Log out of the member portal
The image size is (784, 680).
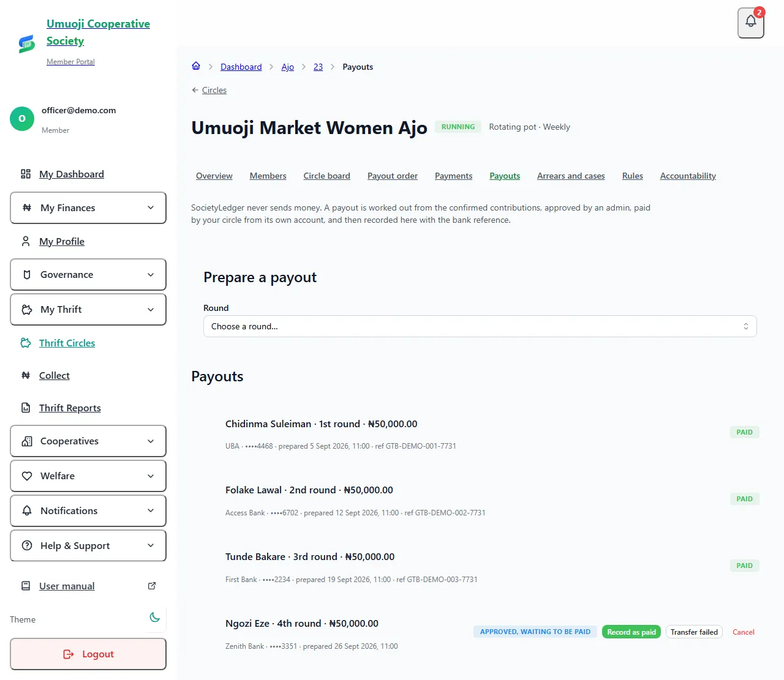pos(88,654)
